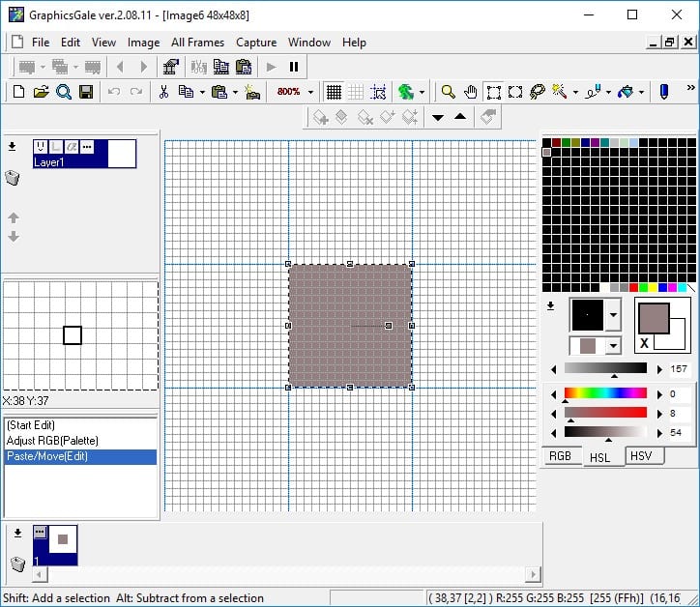Create a new image with New icon
The image size is (700, 607).
click(x=18, y=92)
